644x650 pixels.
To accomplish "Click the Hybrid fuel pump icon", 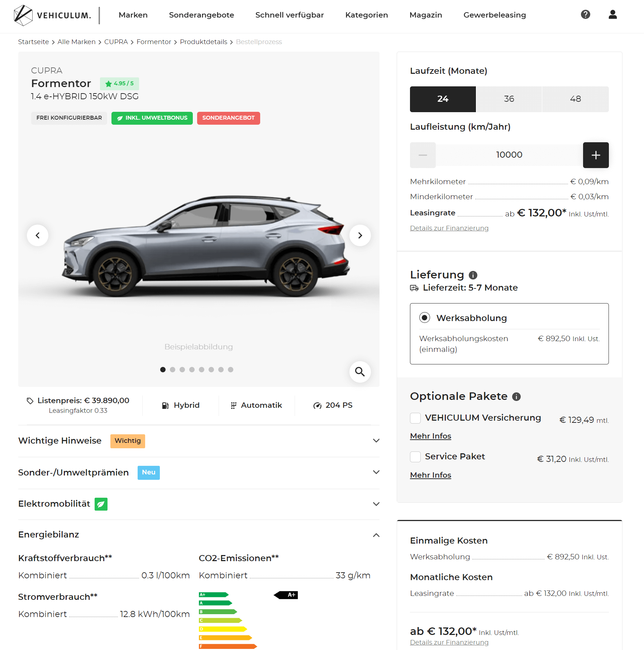I will [x=165, y=406].
